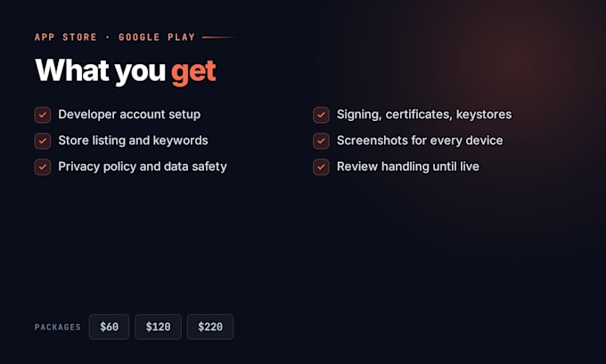Toggle Signing, certificates, keystores checkbox
The image size is (606, 364).
[x=321, y=115]
